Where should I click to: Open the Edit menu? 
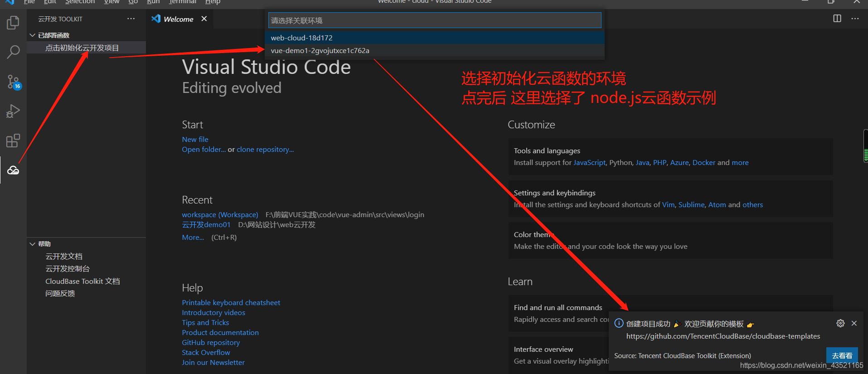coord(50,2)
